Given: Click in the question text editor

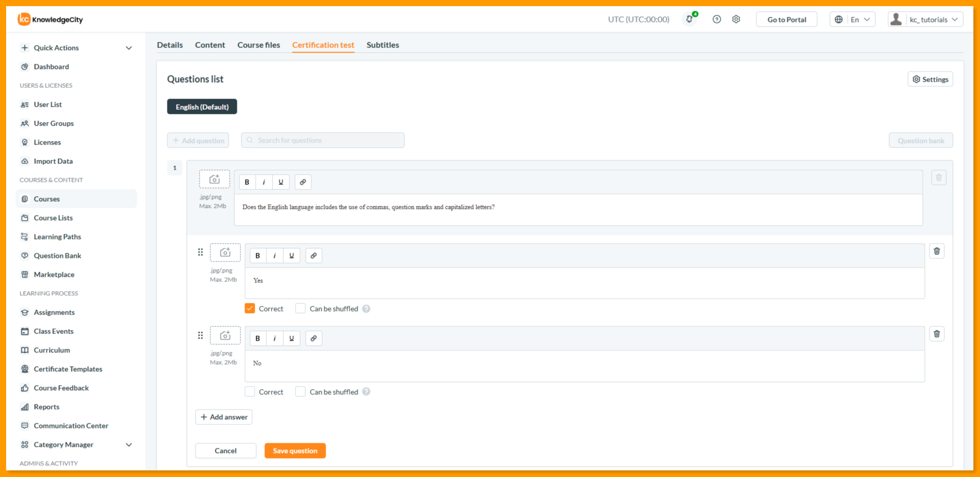Looking at the screenshot, I should [x=578, y=209].
